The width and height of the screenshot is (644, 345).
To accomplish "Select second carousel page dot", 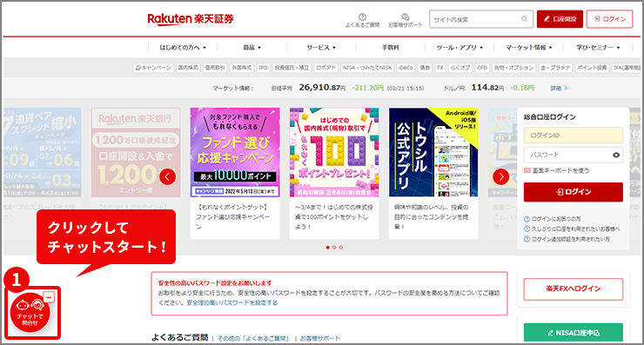I will 334,248.
